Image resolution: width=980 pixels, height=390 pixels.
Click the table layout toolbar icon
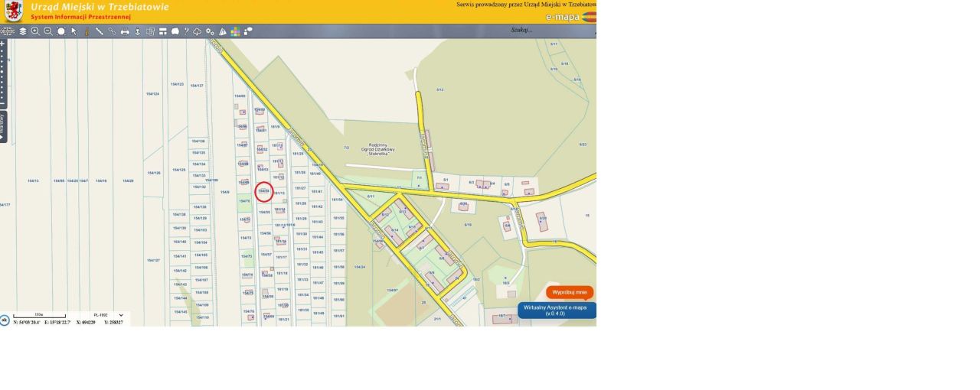click(x=163, y=31)
